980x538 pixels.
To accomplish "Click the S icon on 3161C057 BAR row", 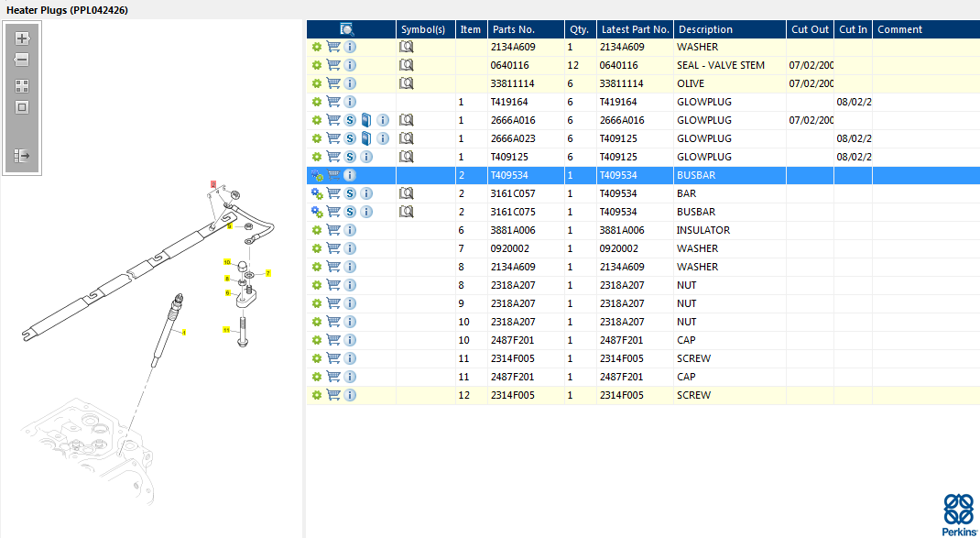I will (x=350, y=193).
